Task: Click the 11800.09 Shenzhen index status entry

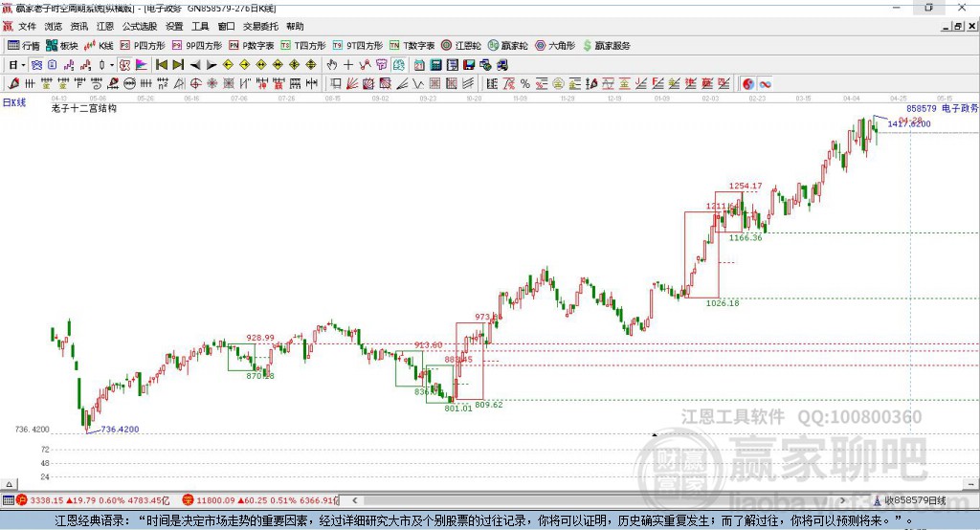Action: coord(260,500)
